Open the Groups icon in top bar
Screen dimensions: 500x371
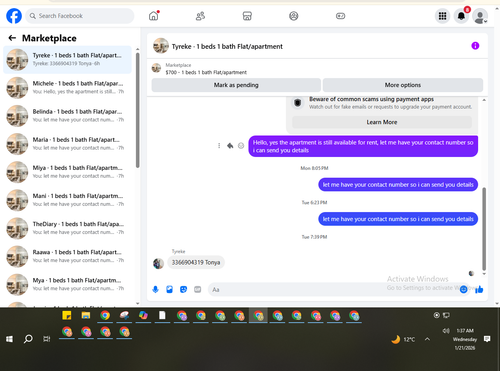point(294,16)
